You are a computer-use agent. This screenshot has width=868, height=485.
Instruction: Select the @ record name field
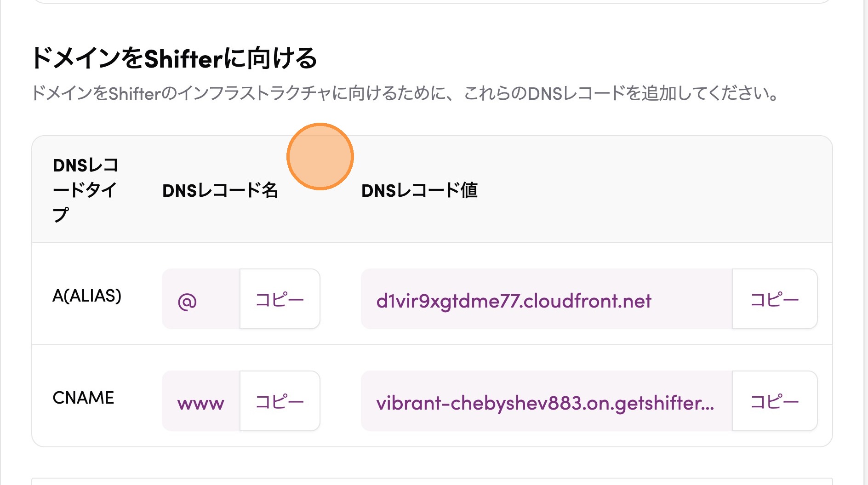200,299
